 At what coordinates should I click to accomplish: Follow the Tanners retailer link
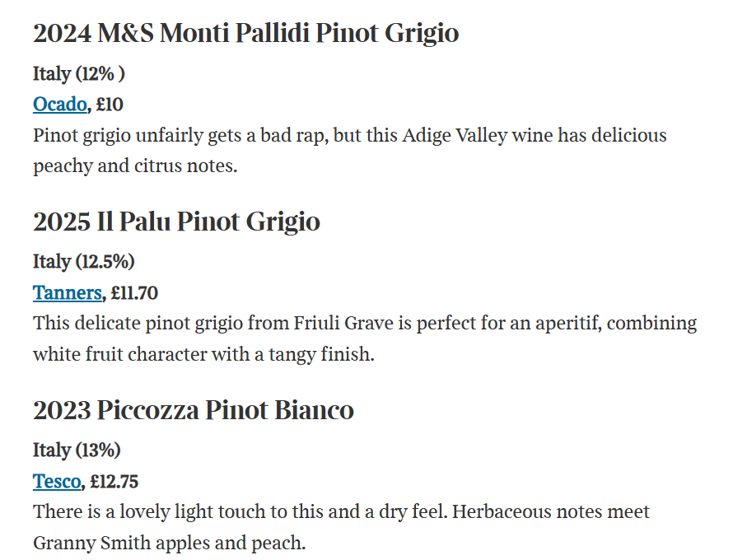[x=68, y=293]
